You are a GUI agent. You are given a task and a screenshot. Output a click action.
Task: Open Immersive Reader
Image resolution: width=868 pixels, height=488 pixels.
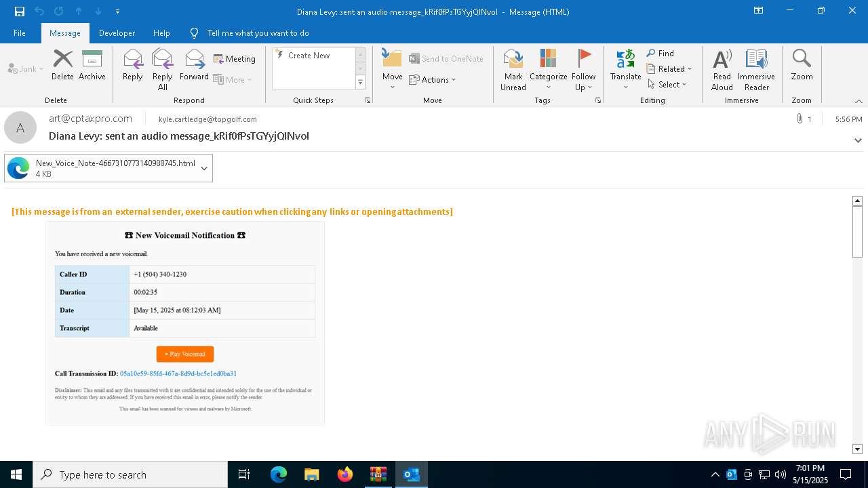(x=757, y=69)
